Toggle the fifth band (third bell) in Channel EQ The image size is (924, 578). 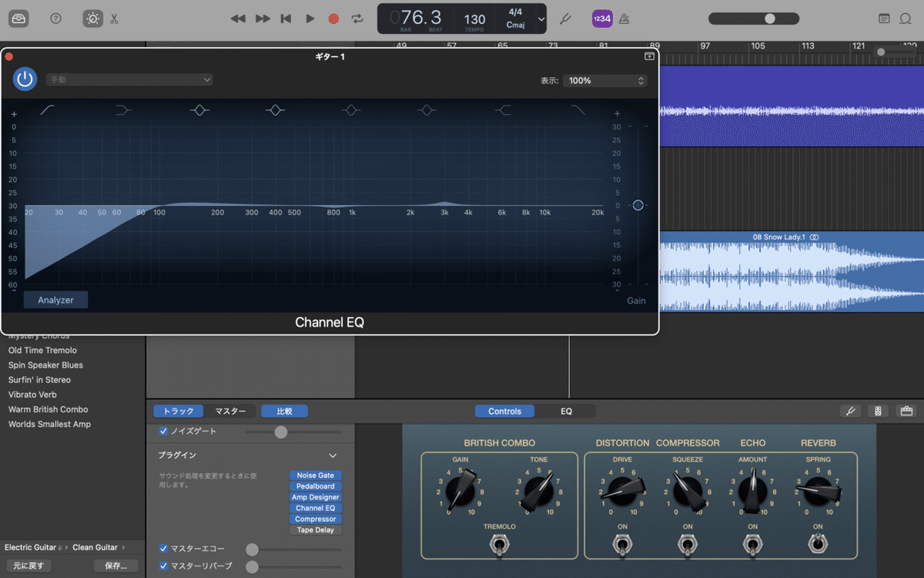click(351, 110)
